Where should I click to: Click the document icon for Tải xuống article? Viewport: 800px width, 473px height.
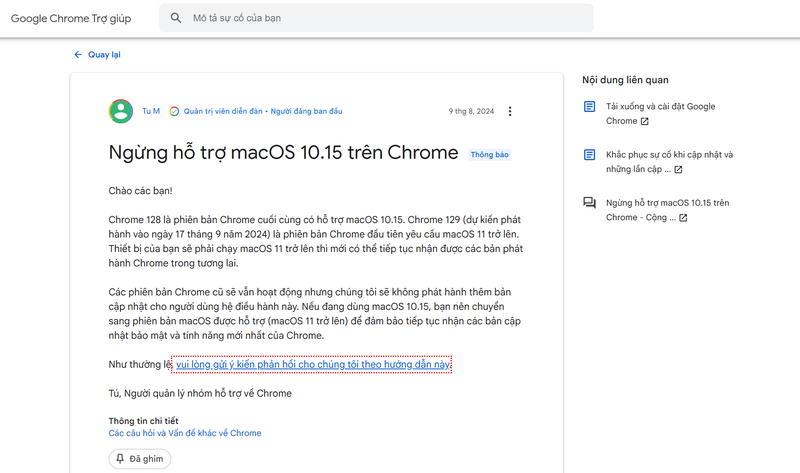click(x=589, y=107)
